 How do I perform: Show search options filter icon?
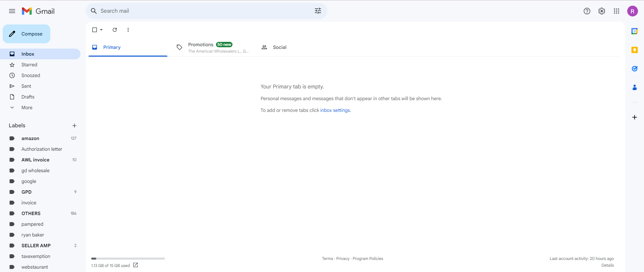318,11
